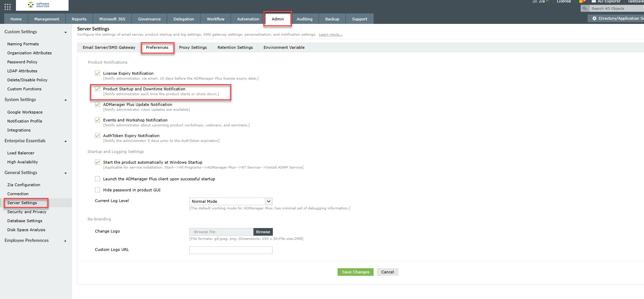Uncheck License Expiry Notification checkbox
Image resolution: width=644 pixels, height=299 pixels.
pyautogui.click(x=98, y=73)
